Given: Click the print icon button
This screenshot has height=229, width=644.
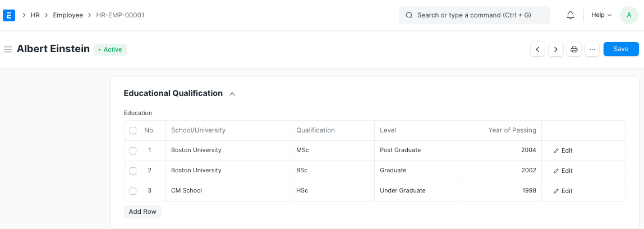Looking at the screenshot, I should [x=574, y=49].
